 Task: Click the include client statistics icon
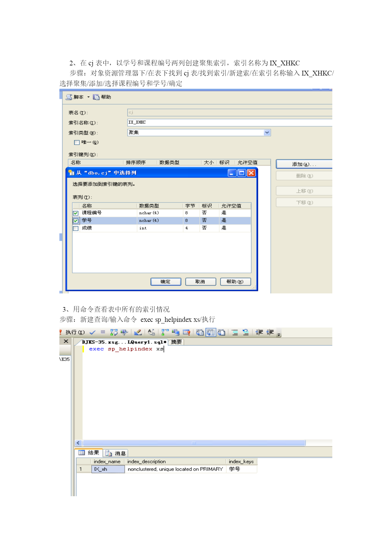tap(176, 332)
